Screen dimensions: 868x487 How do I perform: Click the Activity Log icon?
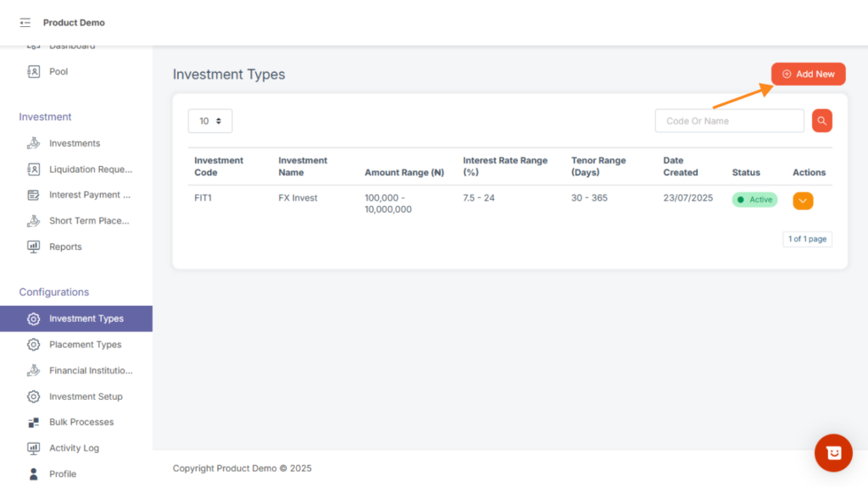pyautogui.click(x=34, y=448)
